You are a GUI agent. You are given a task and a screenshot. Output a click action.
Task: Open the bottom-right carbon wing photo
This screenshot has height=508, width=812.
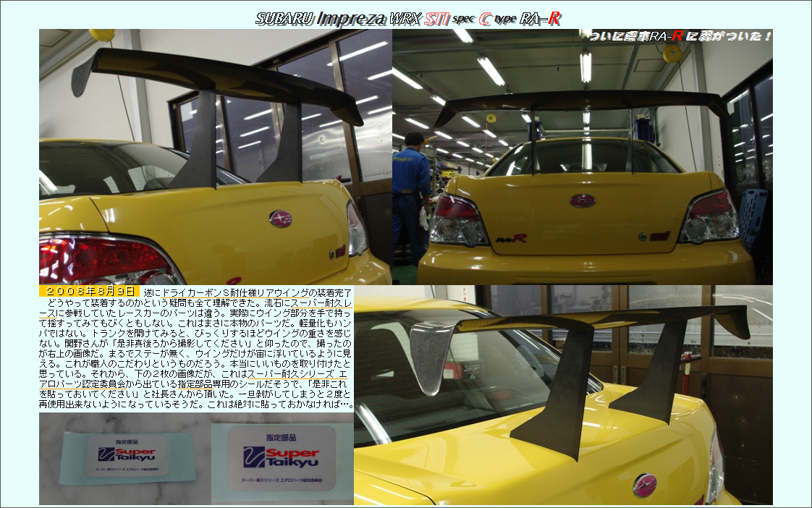pyautogui.click(x=563, y=394)
